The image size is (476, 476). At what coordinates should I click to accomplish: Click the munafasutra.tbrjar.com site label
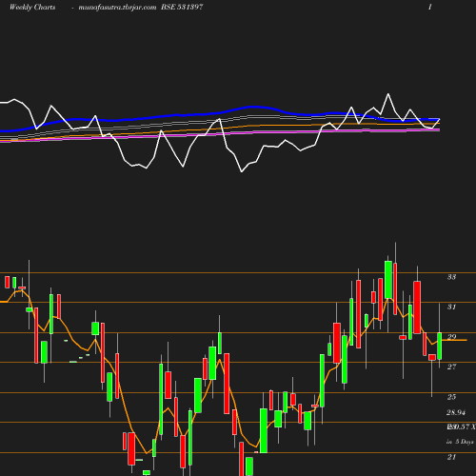pos(117,8)
